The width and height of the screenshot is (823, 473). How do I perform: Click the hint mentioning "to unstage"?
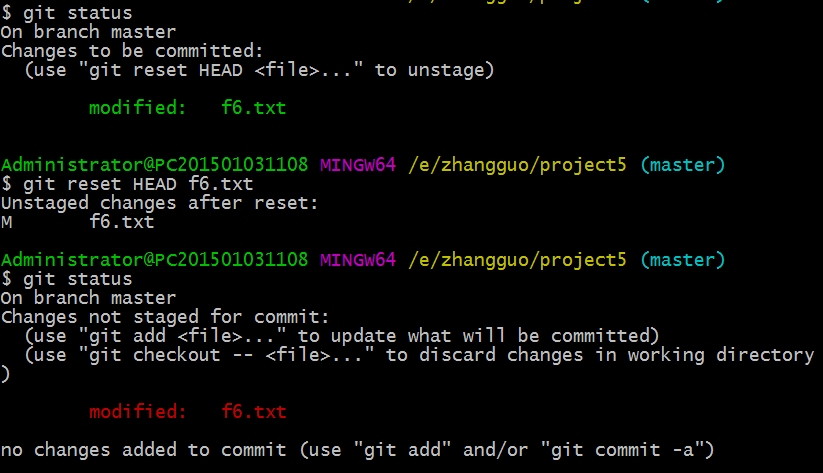pos(260,70)
